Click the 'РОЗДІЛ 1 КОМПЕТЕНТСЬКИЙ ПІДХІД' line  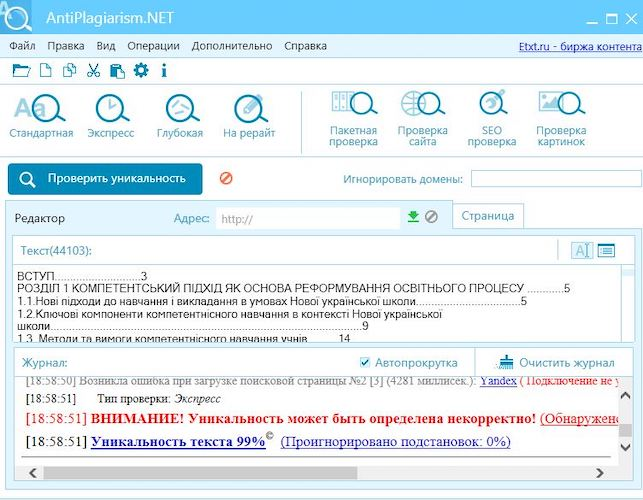click(x=294, y=288)
